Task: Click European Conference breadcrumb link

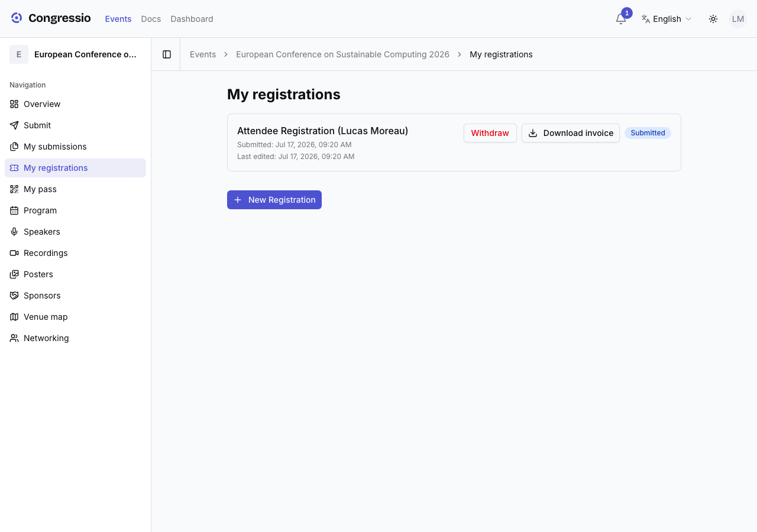Action: pyautogui.click(x=342, y=54)
